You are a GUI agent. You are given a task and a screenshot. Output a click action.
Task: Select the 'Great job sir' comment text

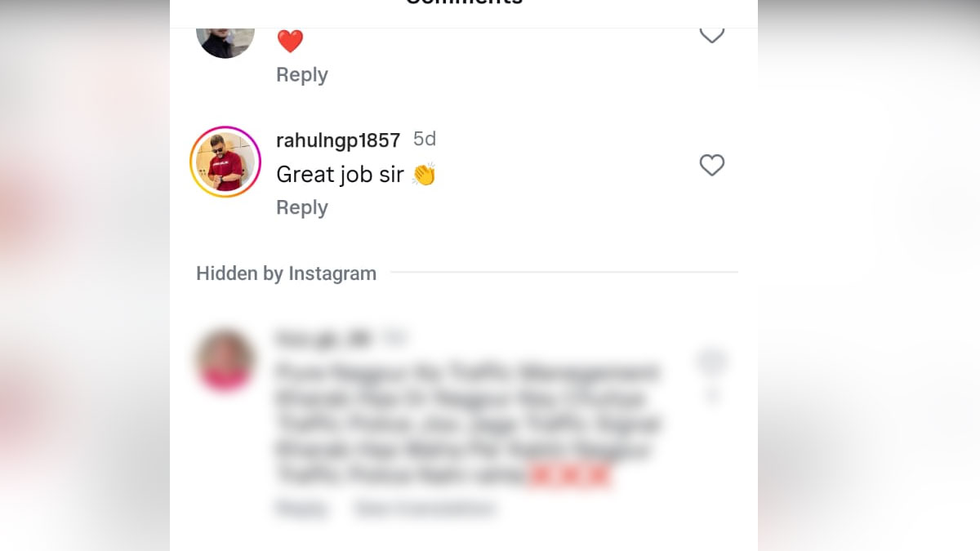tap(341, 174)
